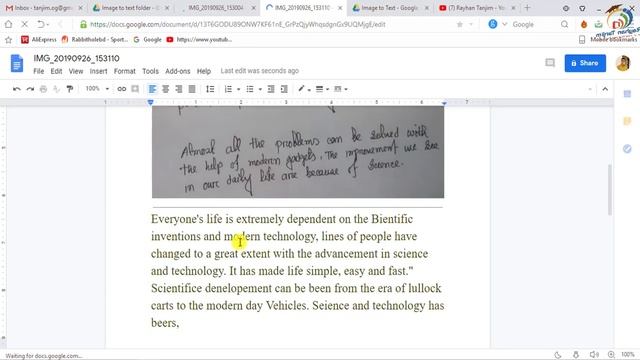Image resolution: width=640 pixels, height=360 pixels.
Task: Click the browser home icon
Action: (x=9, y=24)
